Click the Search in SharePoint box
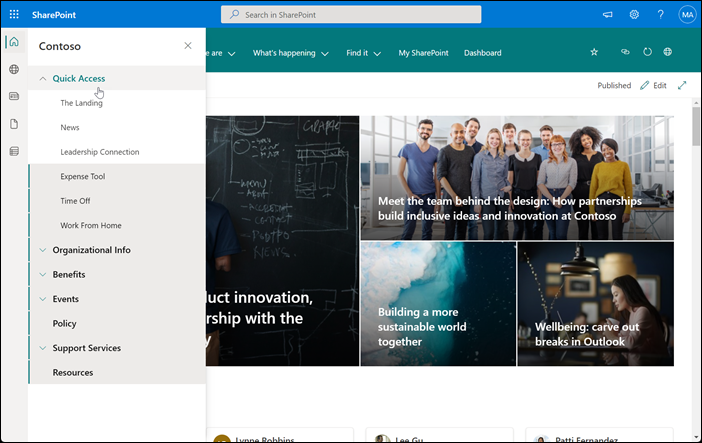702x443 pixels. (x=351, y=14)
